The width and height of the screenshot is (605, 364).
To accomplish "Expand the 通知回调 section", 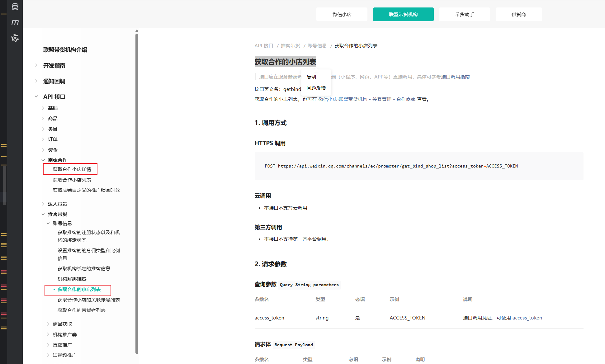I will tap(54, 81).
